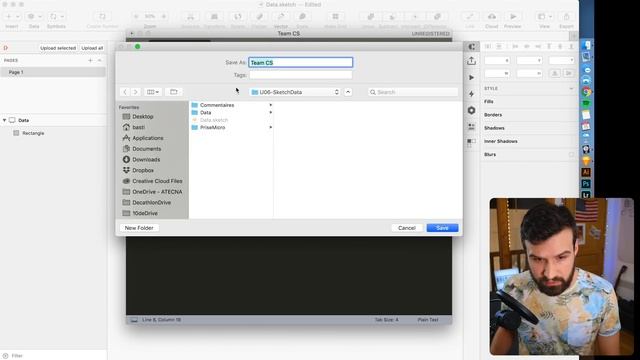Click the Craft data icon

(471, 127)
